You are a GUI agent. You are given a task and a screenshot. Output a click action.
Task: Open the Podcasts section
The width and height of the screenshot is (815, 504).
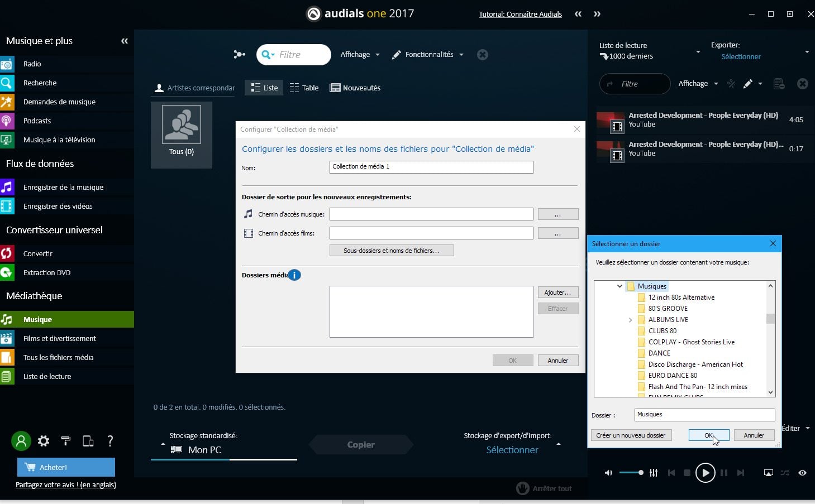click(x=37, y=121)
